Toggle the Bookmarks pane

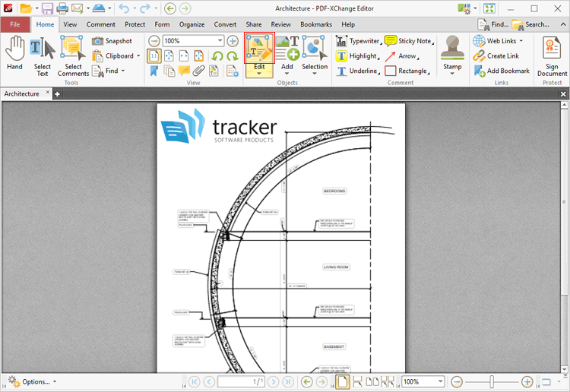click(154, 71)
